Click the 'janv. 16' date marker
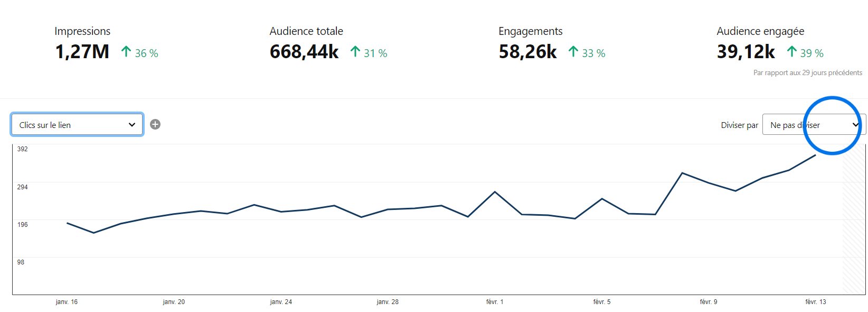 (67, 302)
